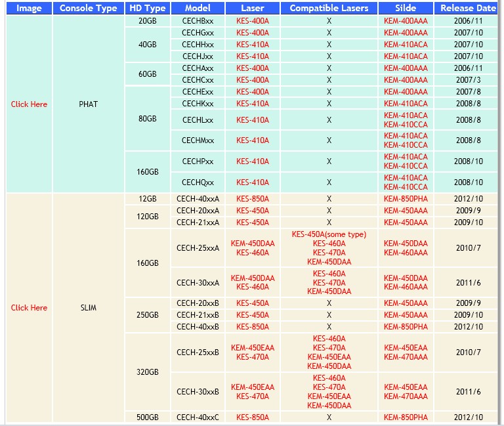Click the Laser column header
The image size is (504, 426).
253,8
